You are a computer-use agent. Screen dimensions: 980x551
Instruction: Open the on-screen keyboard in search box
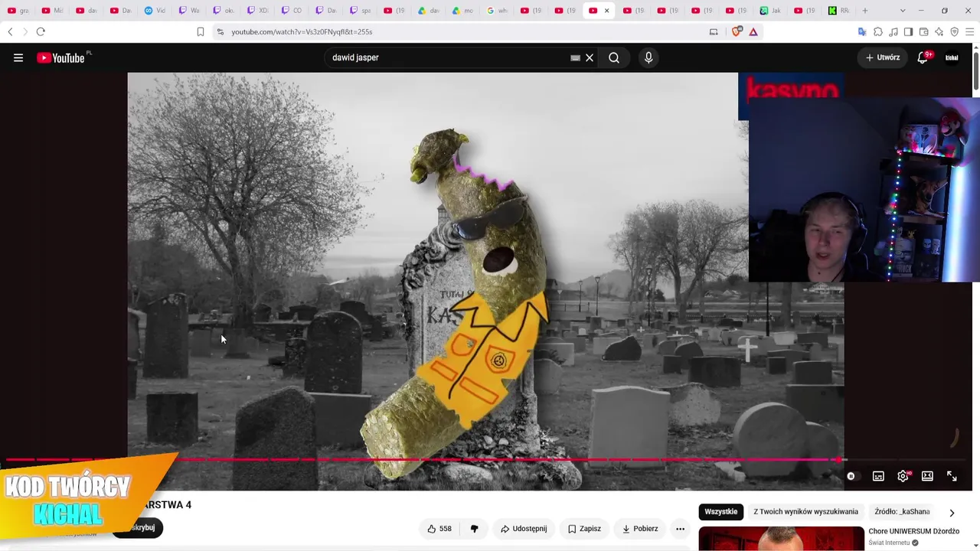pos(575,57)
